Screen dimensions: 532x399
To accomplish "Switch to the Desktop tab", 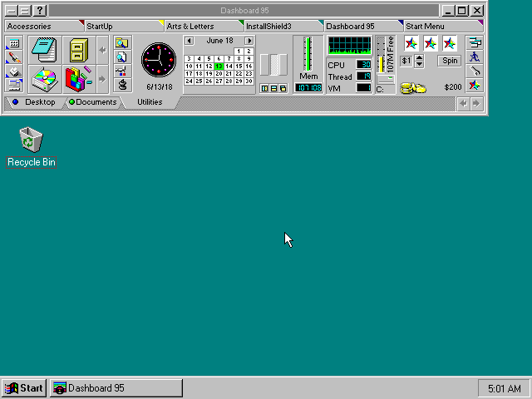I will 35,102.
